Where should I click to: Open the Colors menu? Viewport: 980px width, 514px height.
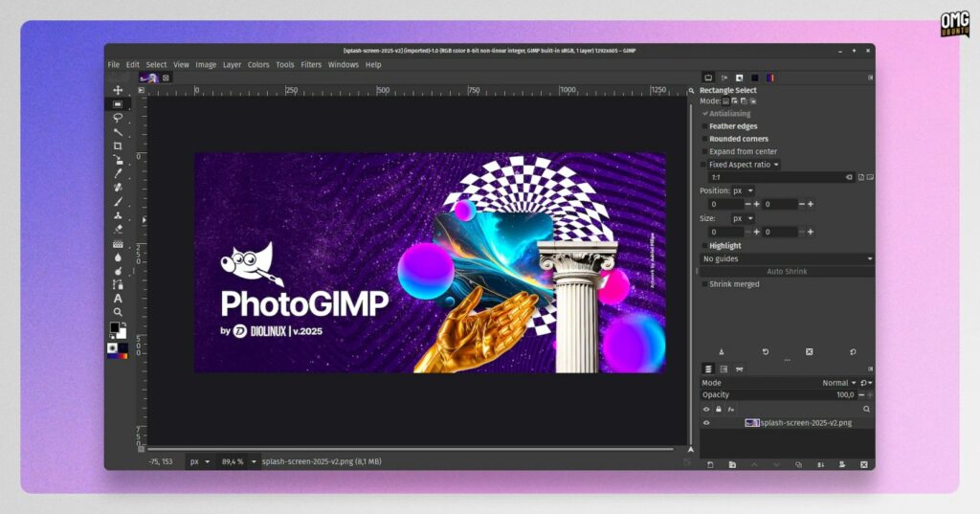[x=258, y=64]
